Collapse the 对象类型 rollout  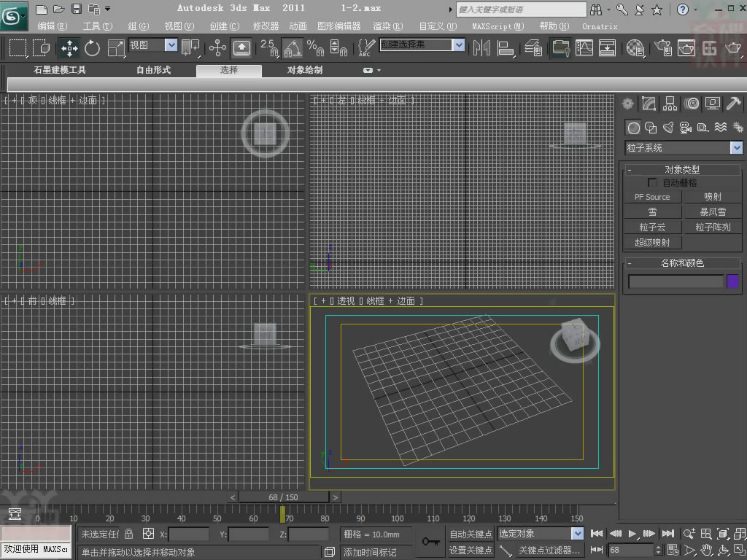682,169
